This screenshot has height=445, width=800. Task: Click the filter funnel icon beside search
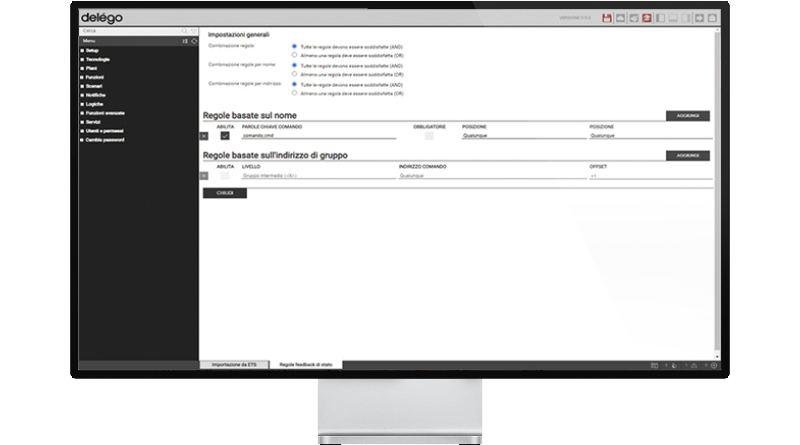193,31
